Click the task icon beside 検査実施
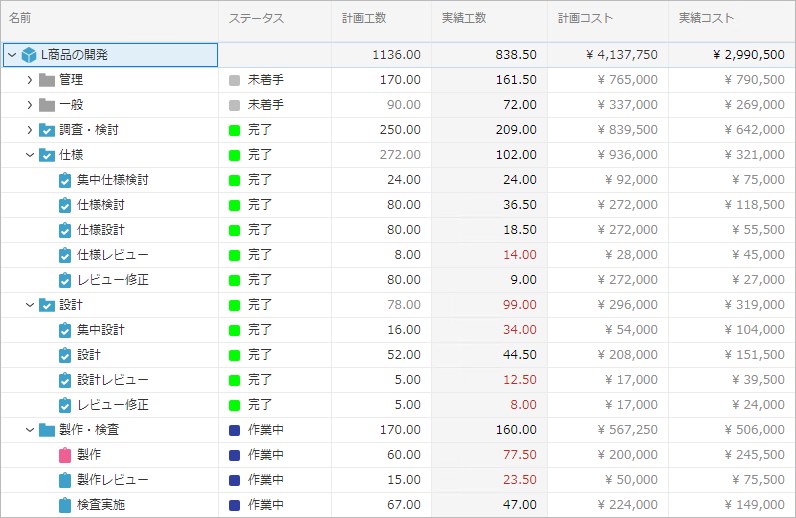Viewport: 796px width, 518px height. click(65, 505)
